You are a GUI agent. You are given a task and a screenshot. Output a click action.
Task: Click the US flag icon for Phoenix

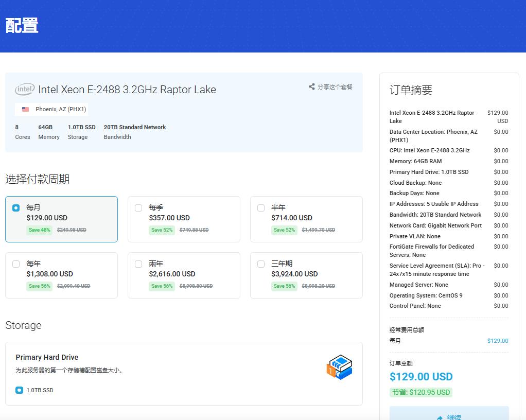click(x=25, y=109)
